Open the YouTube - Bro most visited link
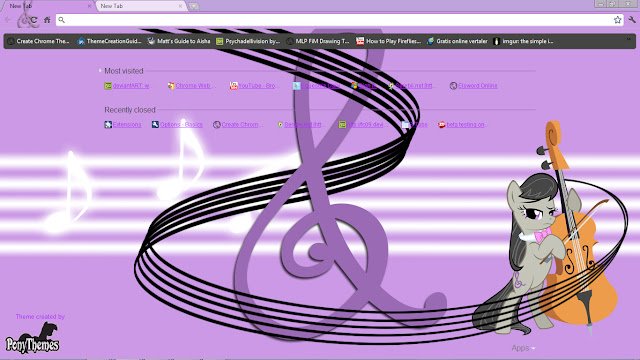This screenshot has height=360, width=640. coord(257,86)
